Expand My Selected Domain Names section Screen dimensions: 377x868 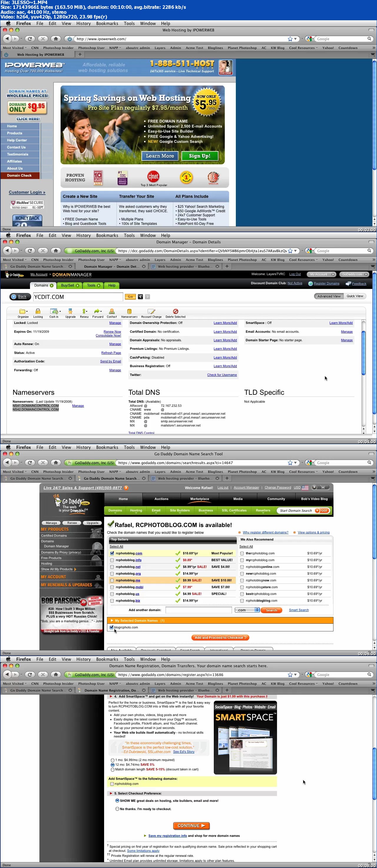click(x=112, y=620)
